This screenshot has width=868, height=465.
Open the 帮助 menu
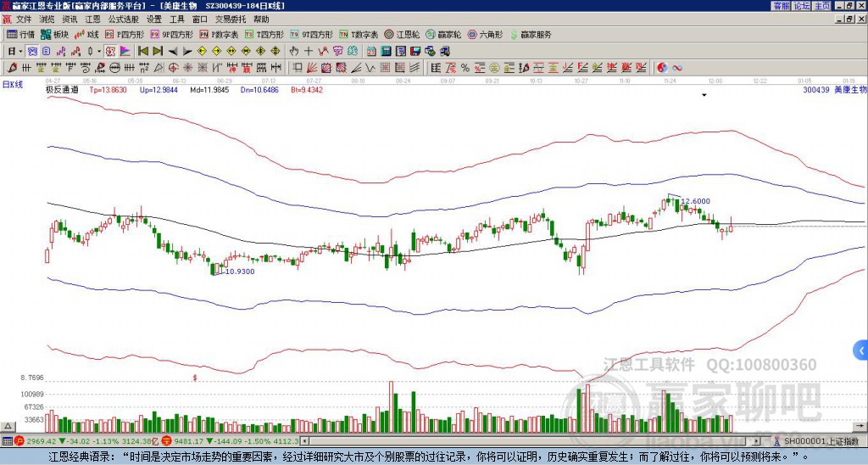(261, 20)
